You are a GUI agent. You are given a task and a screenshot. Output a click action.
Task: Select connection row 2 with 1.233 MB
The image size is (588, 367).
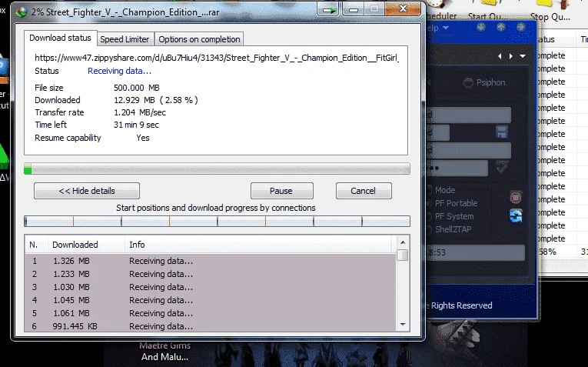(211, 274)
